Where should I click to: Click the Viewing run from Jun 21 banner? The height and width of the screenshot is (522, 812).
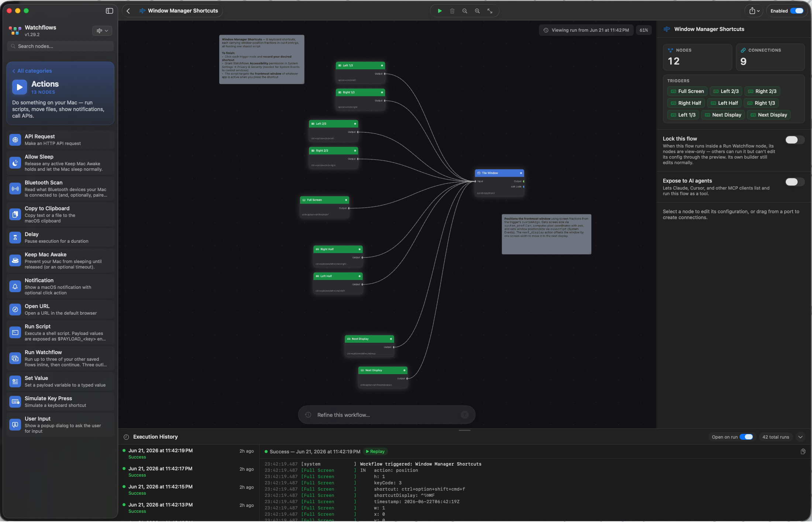pos(586,30)
